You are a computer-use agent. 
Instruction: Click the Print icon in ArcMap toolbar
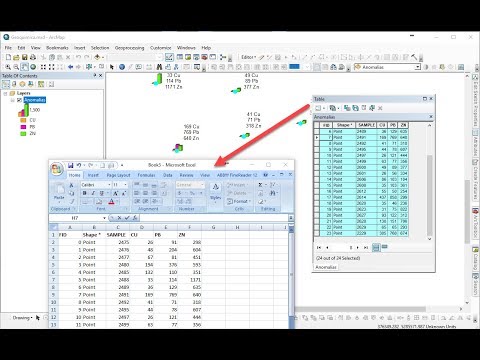click(x=33, y=57)
